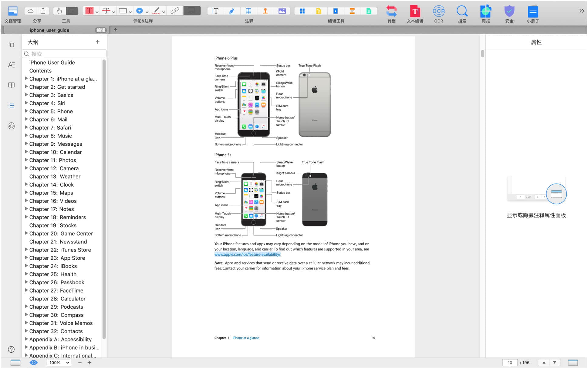Select the image insert tool
Screen dimensions: 588x369
[282, 11]
